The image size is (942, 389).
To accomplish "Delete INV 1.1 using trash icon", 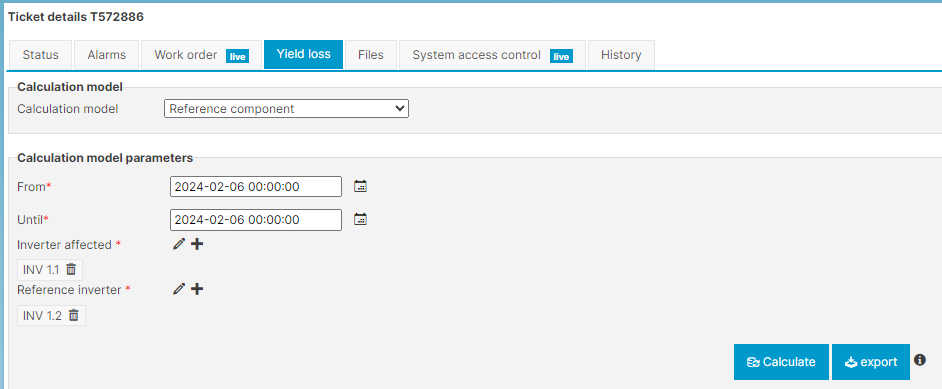I will 71,270.
